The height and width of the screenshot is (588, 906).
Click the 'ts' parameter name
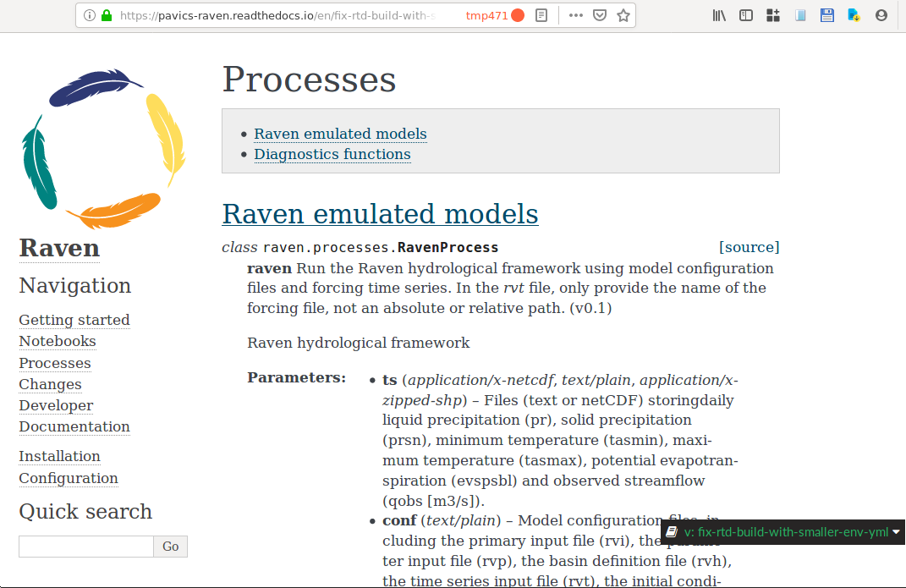[389, 380]
